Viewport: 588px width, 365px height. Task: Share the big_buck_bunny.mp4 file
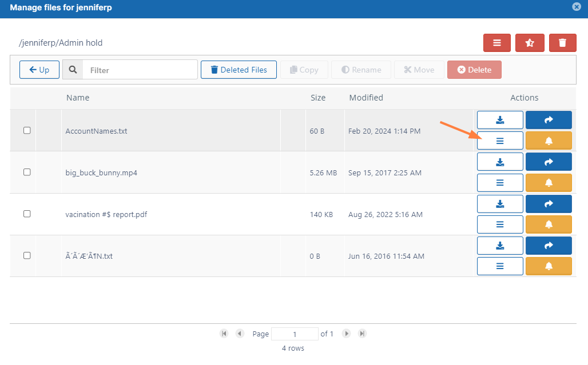[549, 162]
